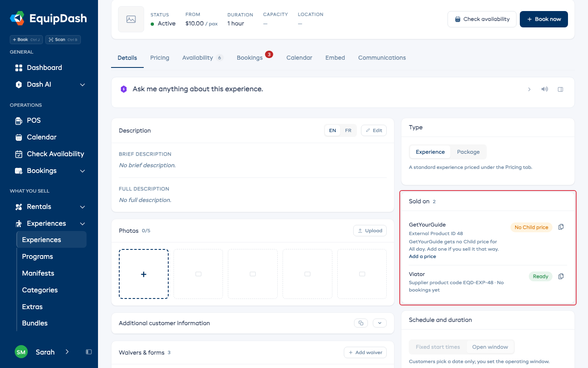
Task: Collapse the sidebar using the panel icon
Action: tap(89, 352)
